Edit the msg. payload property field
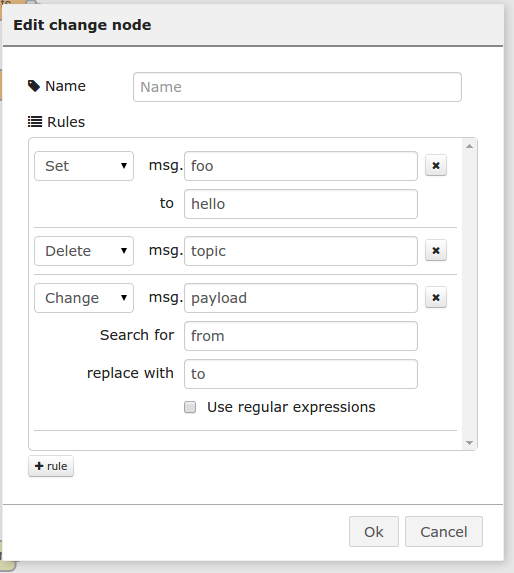Image resolution: width=514 pixels, height=573 pixels. click(x=301, y=298)
